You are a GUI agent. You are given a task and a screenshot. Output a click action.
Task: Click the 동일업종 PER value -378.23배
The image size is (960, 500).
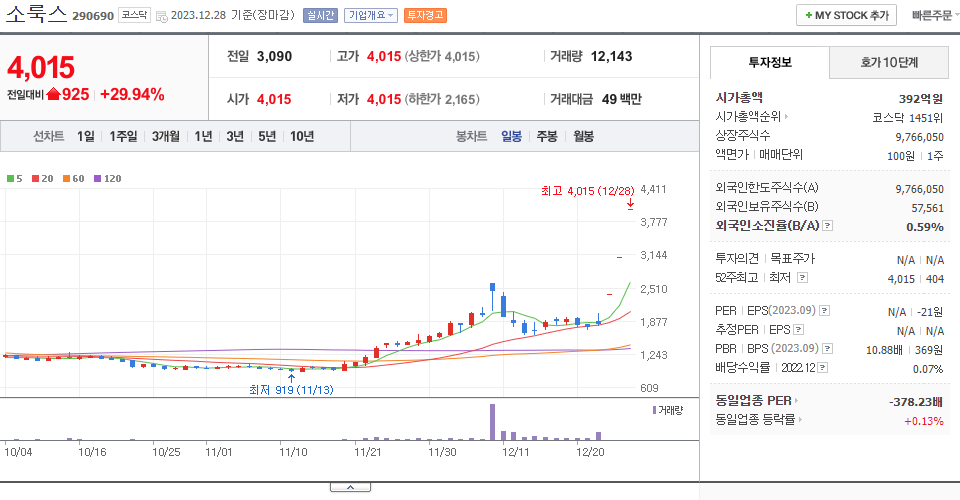pos(915,402)
